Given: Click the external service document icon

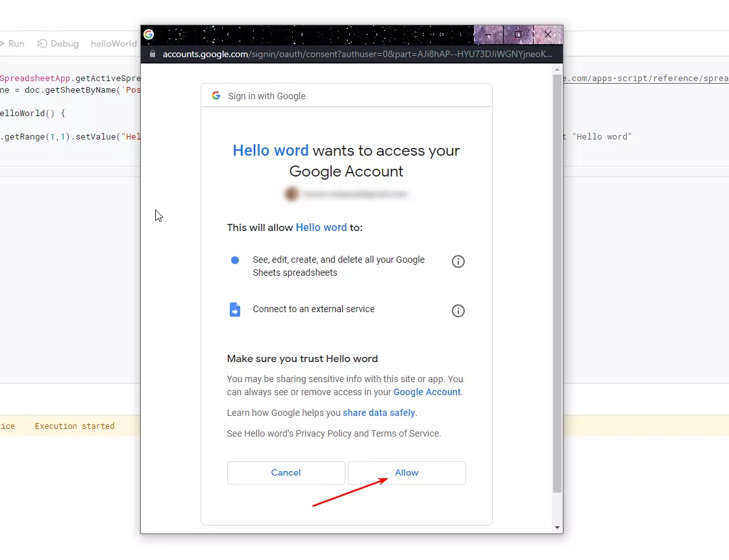Looking at the screenshot, I should click(x=235, y=310).
